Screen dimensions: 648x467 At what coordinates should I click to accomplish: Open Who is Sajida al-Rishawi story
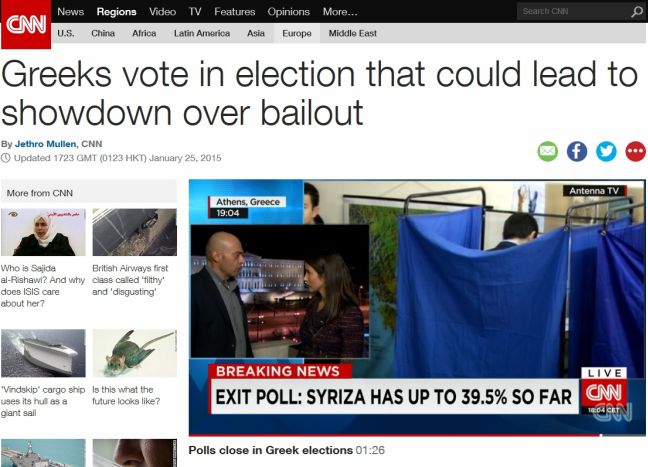pos(43,286)
